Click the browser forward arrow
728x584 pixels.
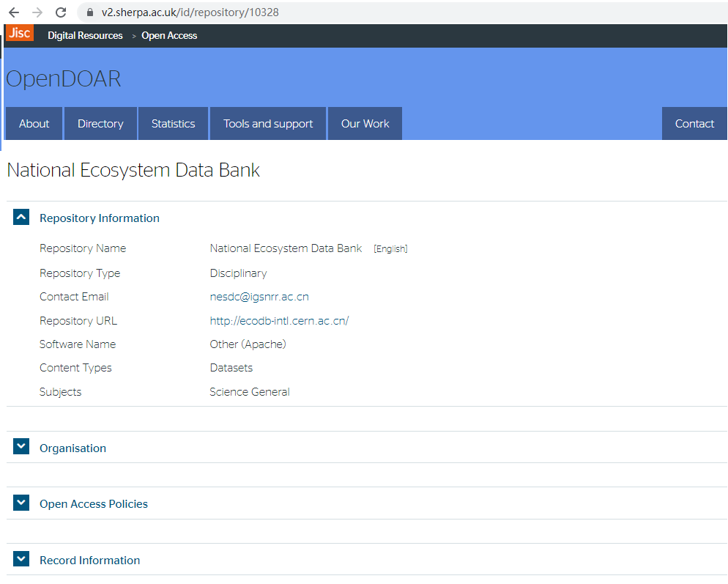37,12
